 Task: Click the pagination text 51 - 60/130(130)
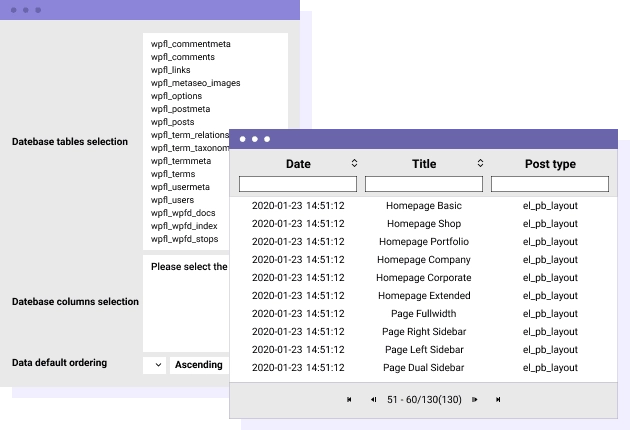424,399
